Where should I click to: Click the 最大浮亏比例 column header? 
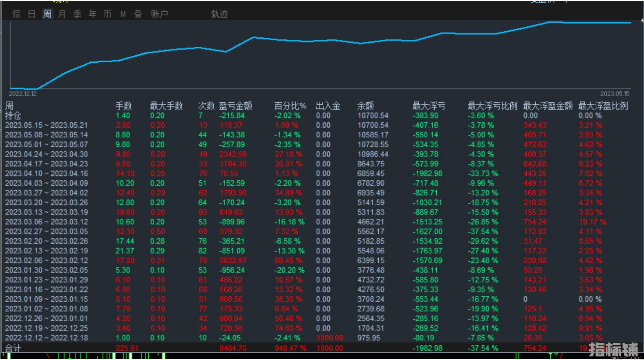(492, 106)
